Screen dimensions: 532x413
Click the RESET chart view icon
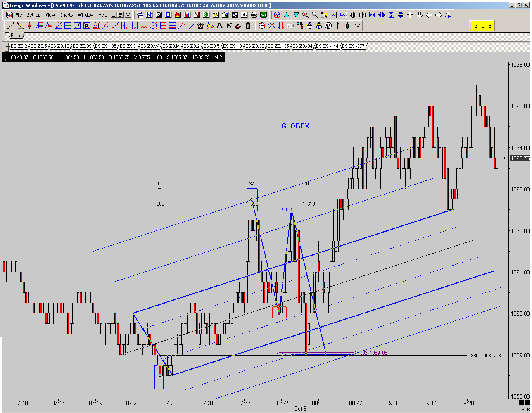[448, 15]
